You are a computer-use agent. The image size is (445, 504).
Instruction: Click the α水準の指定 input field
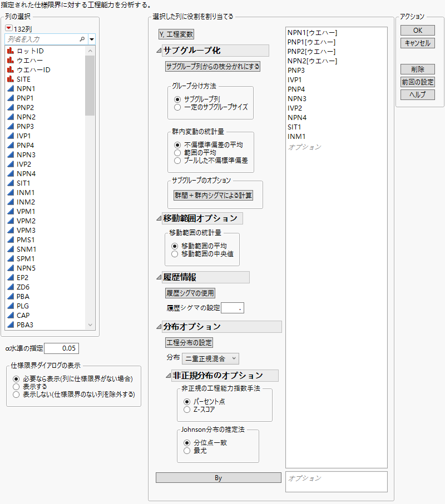61,348
